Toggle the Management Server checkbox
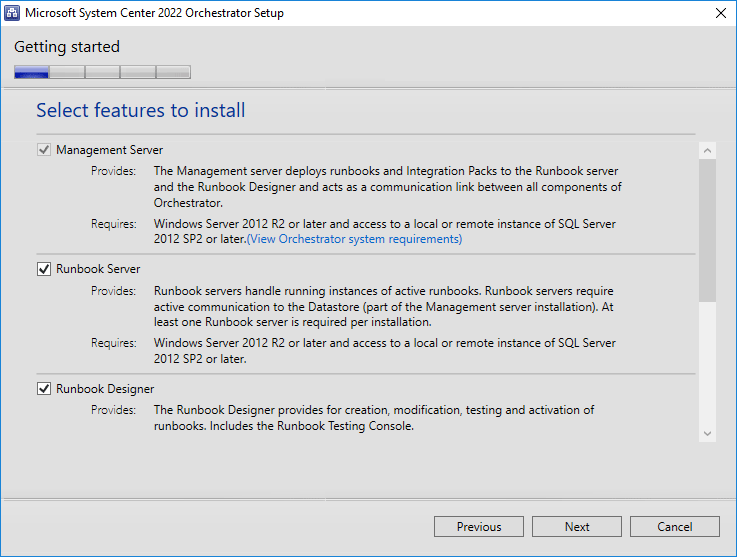Screen dimensions: 737x557 [44, 150]
